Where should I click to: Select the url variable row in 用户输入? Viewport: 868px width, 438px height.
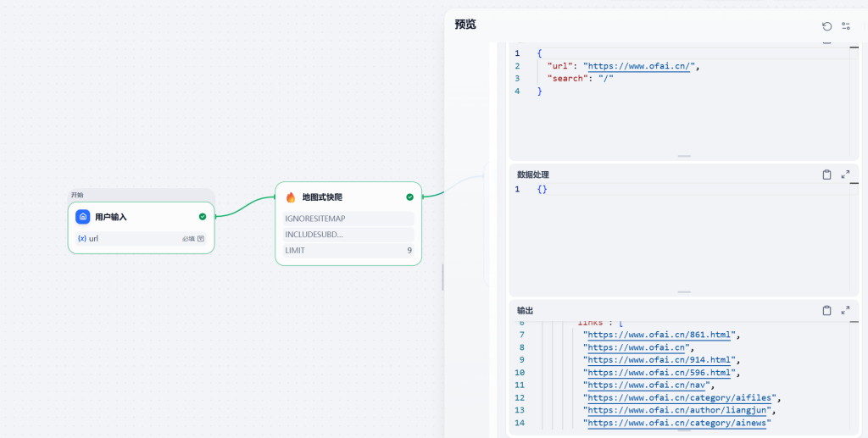(x=141, y=239)
